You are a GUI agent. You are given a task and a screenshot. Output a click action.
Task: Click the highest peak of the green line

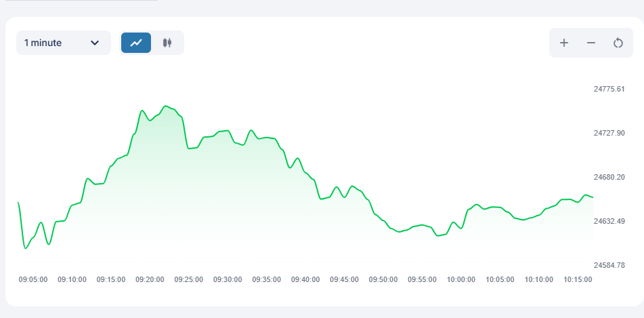pyautogui.click(x=166, y=106)
